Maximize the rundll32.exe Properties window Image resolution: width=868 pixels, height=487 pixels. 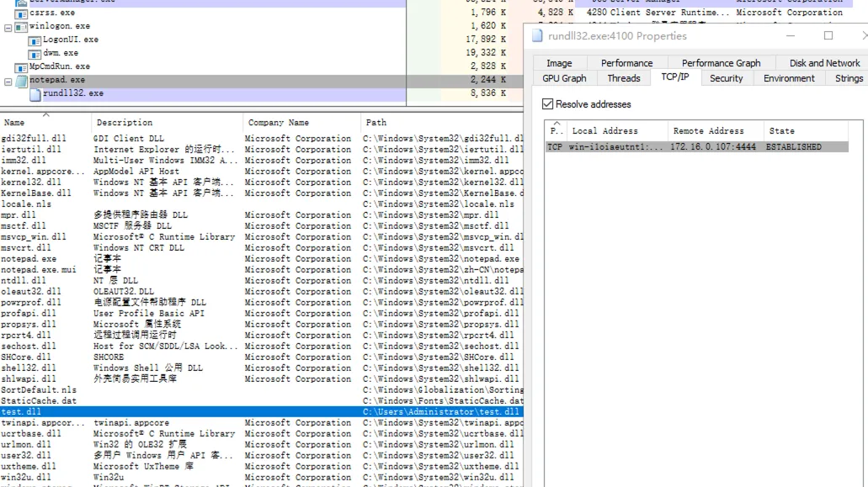pyautogui.click(x=828, y=35)
